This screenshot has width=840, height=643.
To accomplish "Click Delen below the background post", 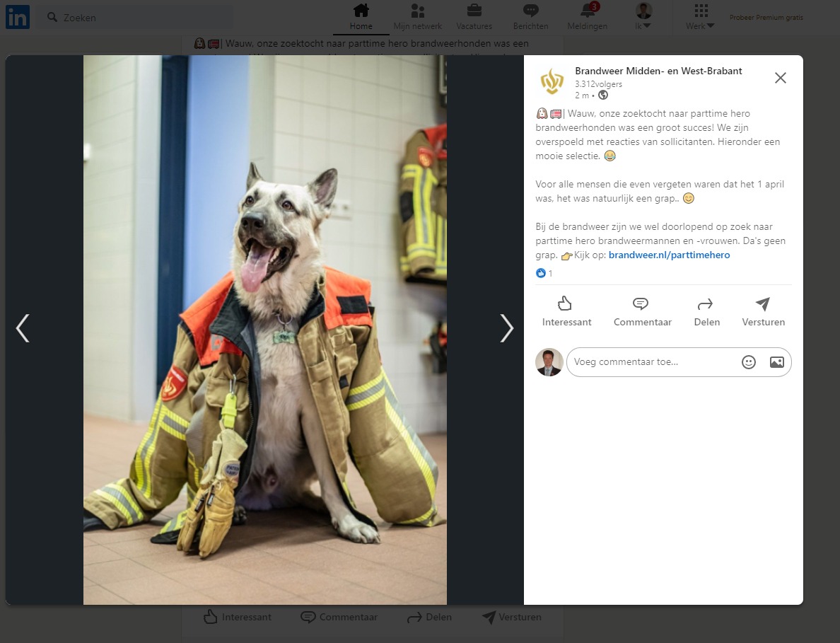I will (429, 618).
